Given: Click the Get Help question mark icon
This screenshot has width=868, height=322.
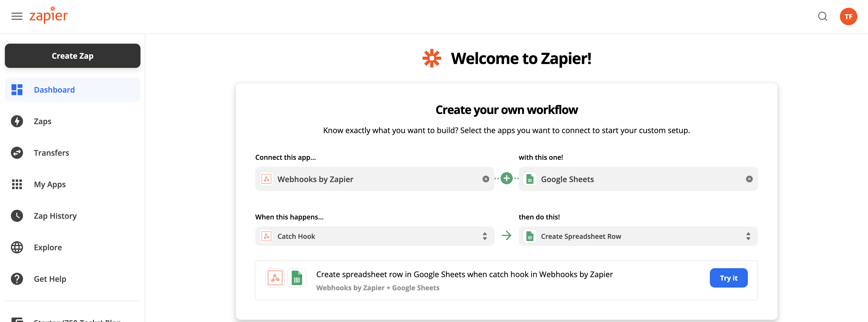Looking at the screenshot, I should (x=17, y=279).
